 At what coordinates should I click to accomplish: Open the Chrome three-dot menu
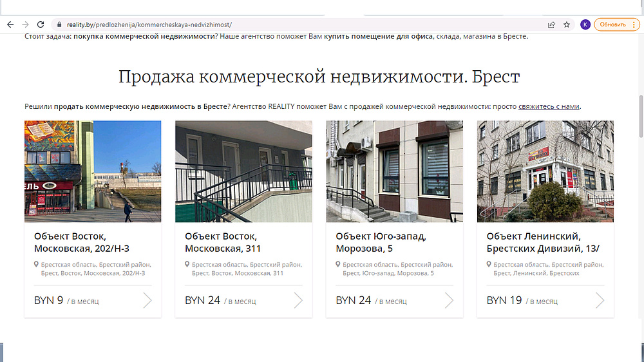634,24
